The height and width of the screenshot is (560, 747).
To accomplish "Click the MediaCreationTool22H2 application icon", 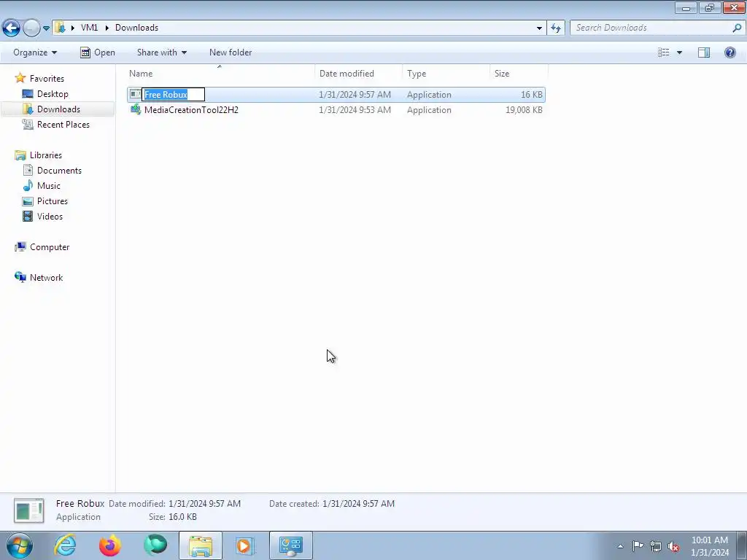I will coord(136,109).
